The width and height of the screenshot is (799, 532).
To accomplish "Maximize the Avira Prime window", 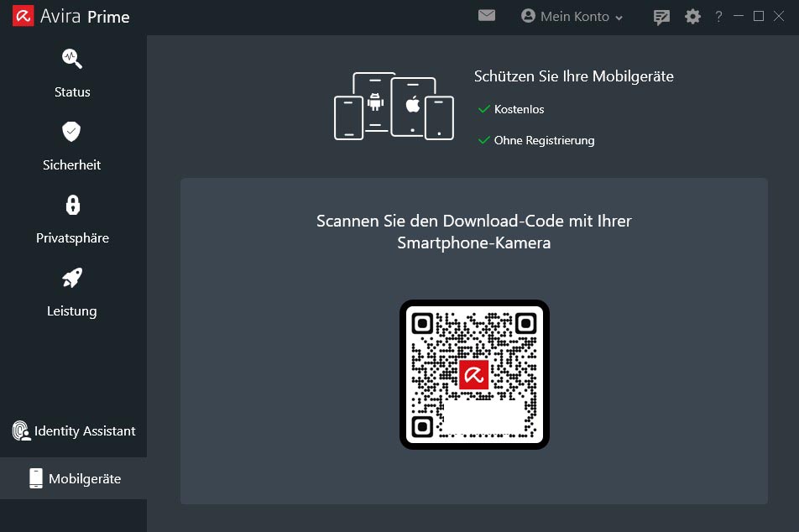I will pos(759,16).
